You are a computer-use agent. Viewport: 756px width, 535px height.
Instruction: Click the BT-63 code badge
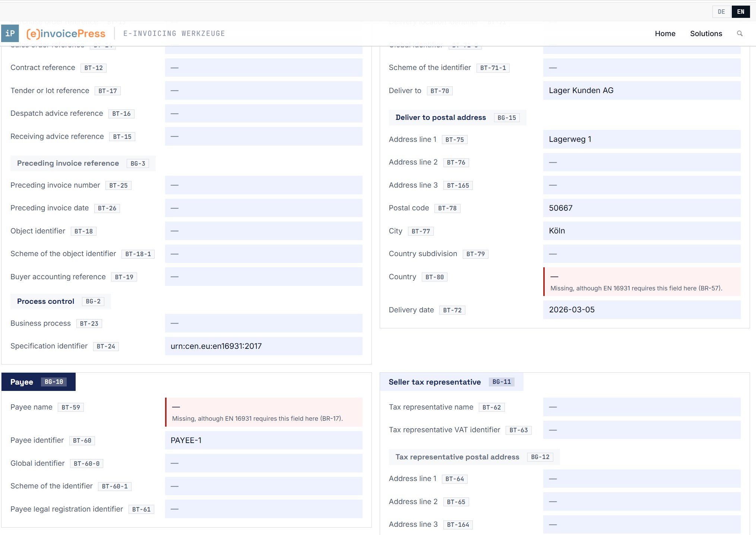519,430
